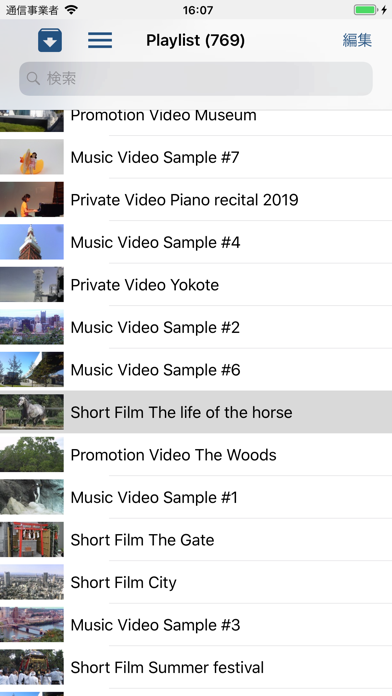Viewport: 392px width, 696px height.
Task: Tap the battery icon in status bar
Action: coord(365,10)
